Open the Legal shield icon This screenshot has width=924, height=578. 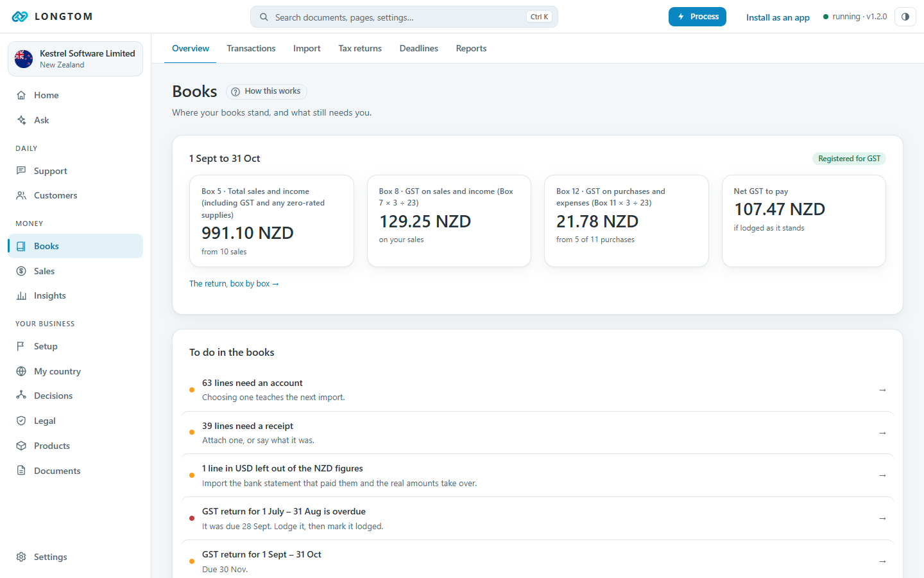pos(21,421)
